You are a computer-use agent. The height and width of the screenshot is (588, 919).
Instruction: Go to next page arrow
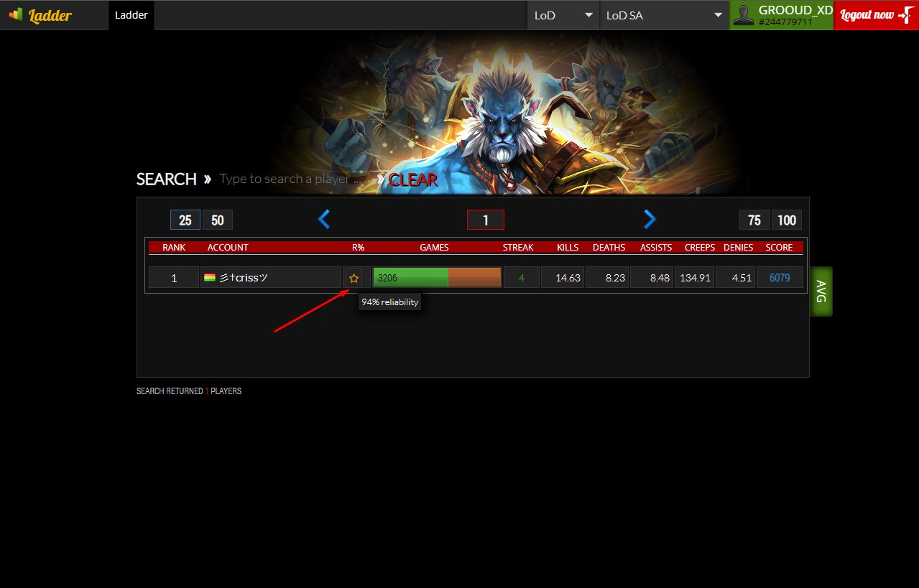[x=650, y=219]
